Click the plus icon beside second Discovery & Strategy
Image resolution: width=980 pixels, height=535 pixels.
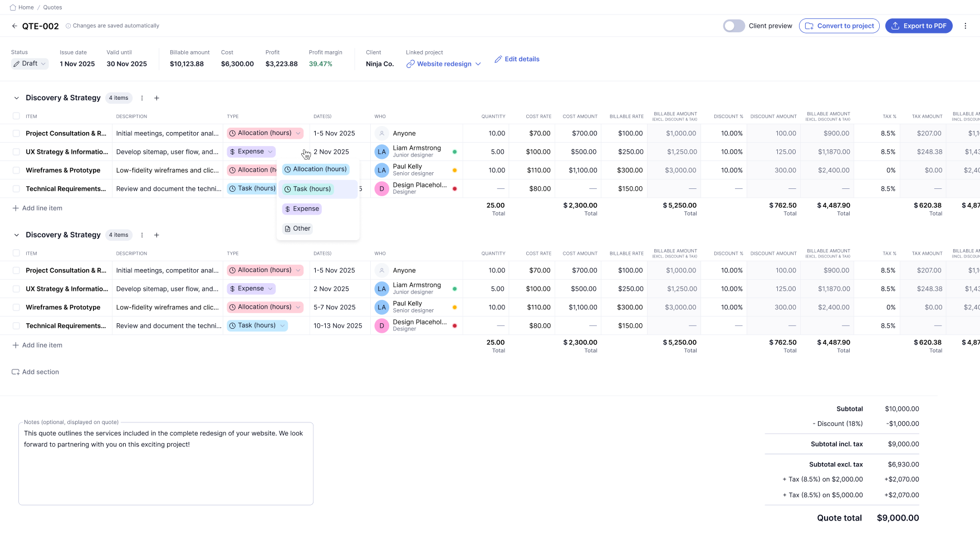156,235
